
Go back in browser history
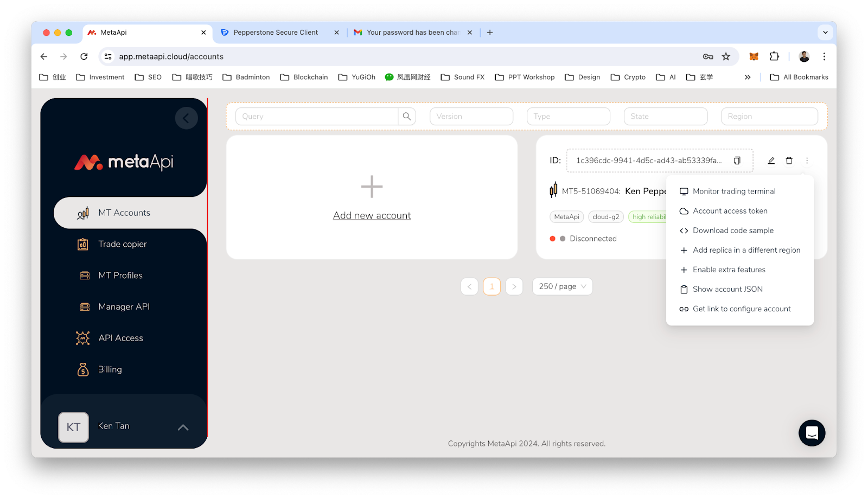point(44,56)
